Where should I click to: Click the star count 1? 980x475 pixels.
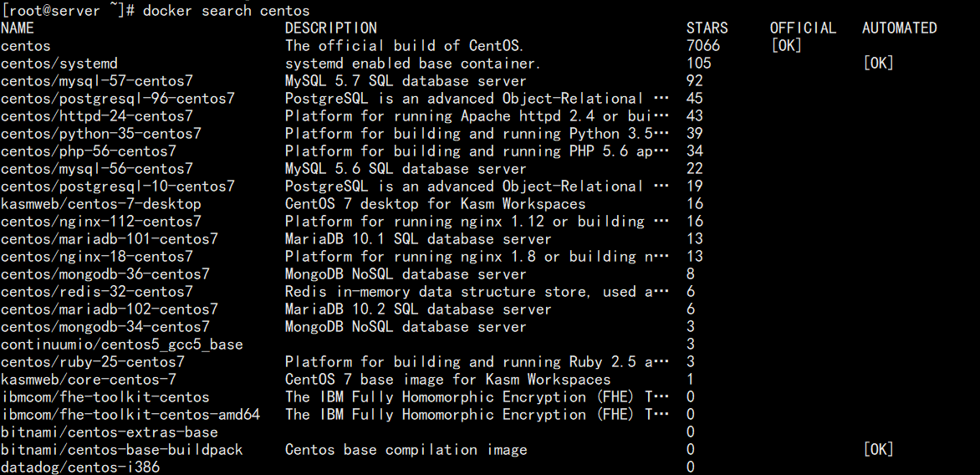pos(691,379)
